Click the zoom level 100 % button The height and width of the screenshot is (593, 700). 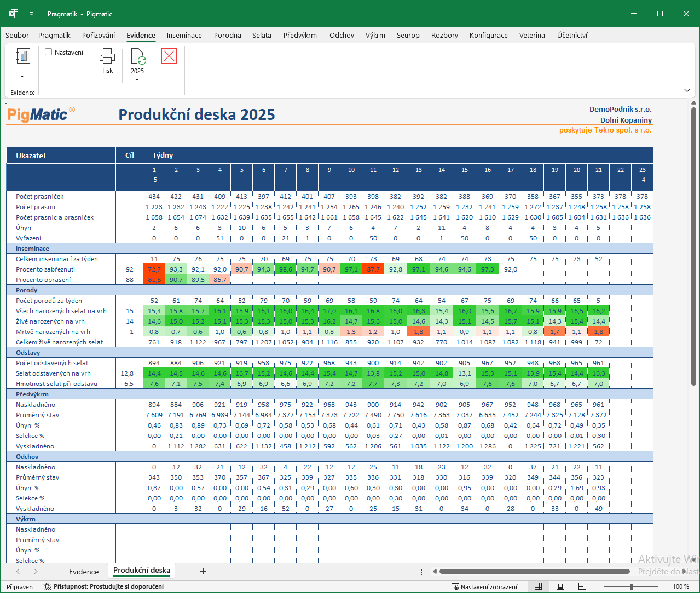tap(681, 586)
